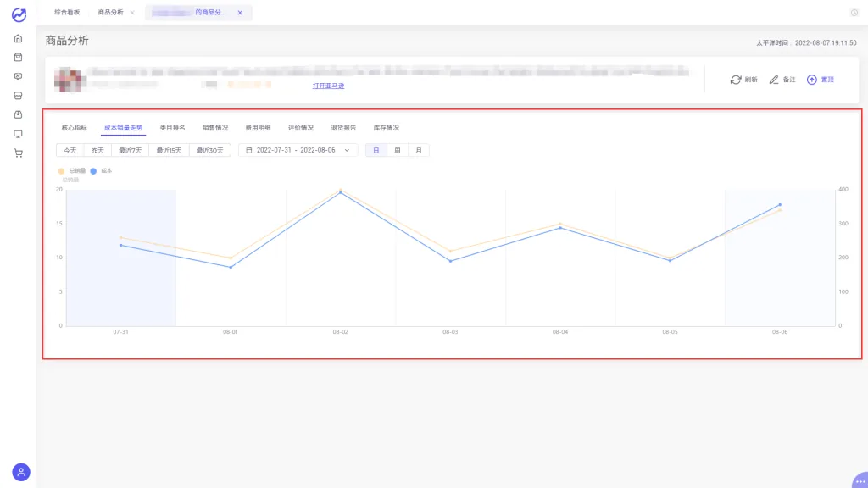Click the 2022-07-31 start date field
Image resolution: width=868 pixels, height=488 pixels.
274,150
